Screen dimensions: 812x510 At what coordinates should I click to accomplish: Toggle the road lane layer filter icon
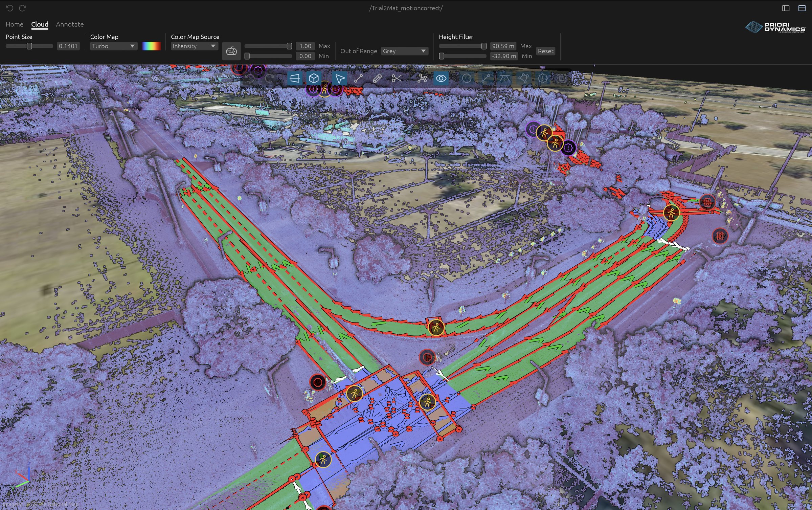504,79
